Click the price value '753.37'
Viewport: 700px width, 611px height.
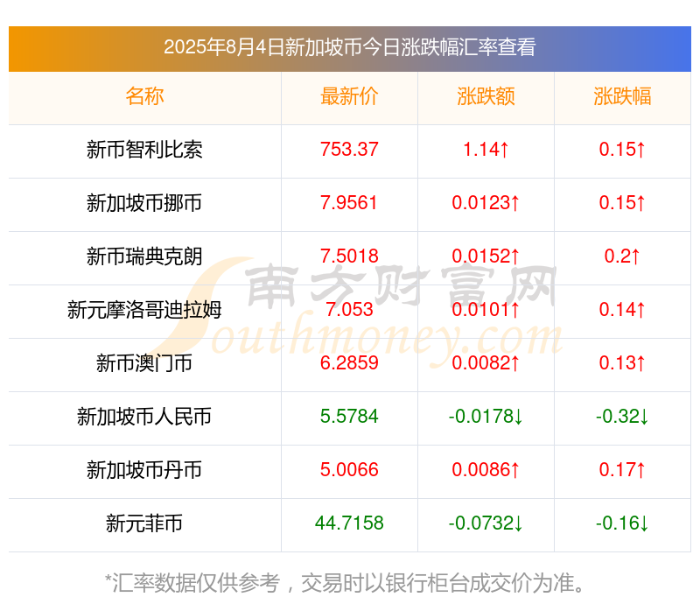point(349,149)
